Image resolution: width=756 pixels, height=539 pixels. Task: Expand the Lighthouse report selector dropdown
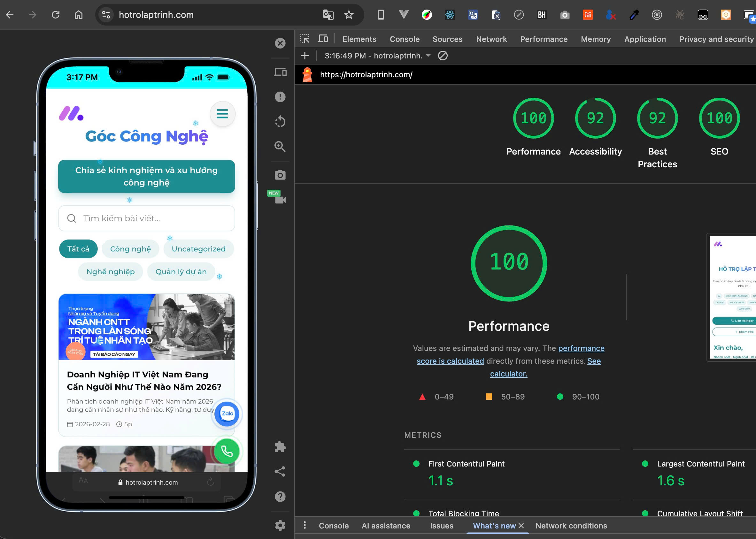coord(428,56)
